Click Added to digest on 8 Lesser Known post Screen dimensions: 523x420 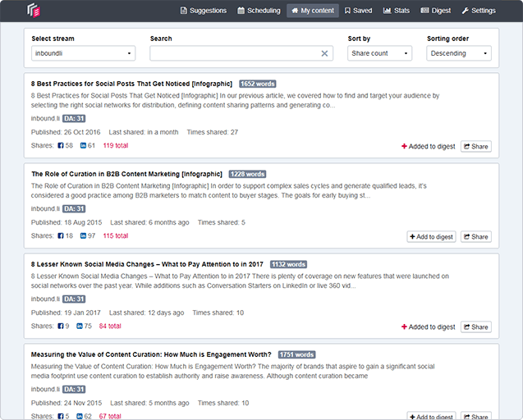(x=429, y=327)
